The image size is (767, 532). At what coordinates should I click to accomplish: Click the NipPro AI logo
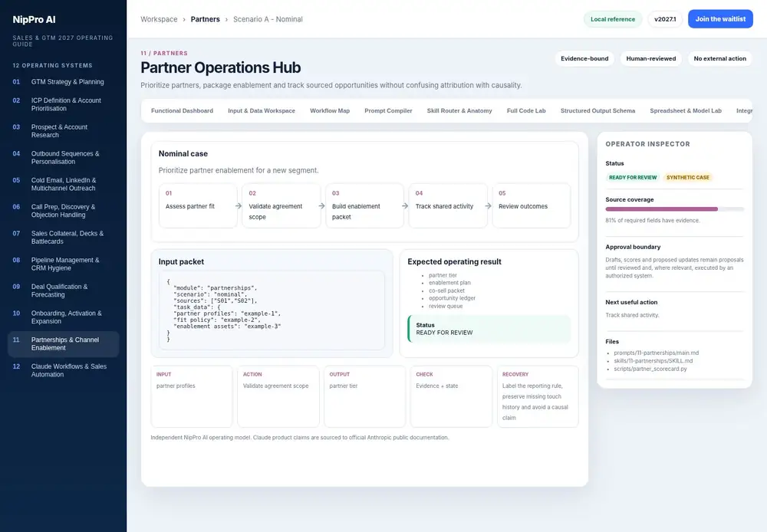pyautogui.click(x=34, y=20)
